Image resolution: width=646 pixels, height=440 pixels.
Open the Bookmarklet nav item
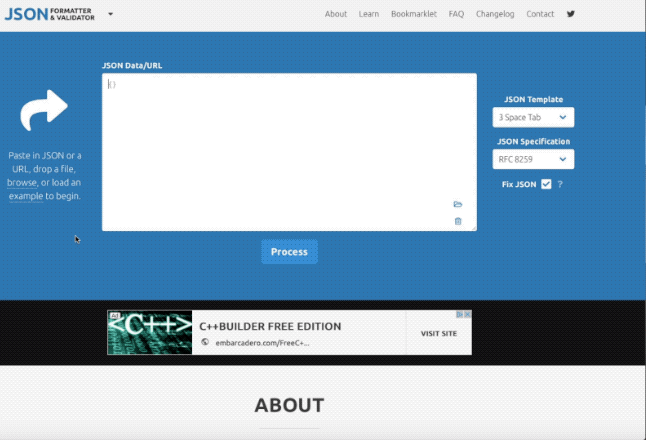click(414, 14)
